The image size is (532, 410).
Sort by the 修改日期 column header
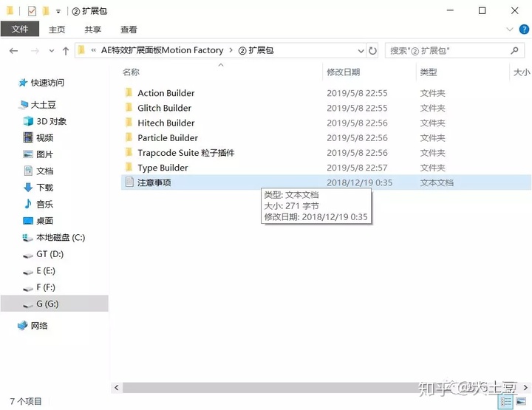pos(343,72)
